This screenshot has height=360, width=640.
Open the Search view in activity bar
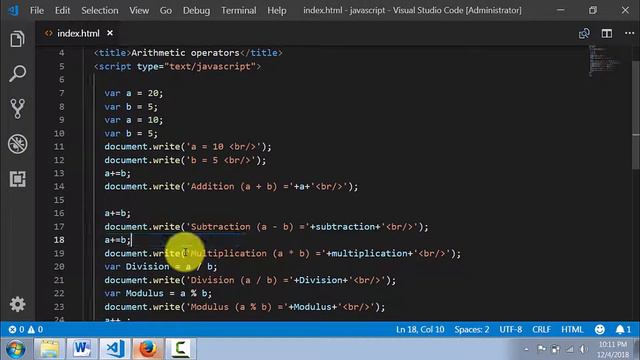click(17, 73)
